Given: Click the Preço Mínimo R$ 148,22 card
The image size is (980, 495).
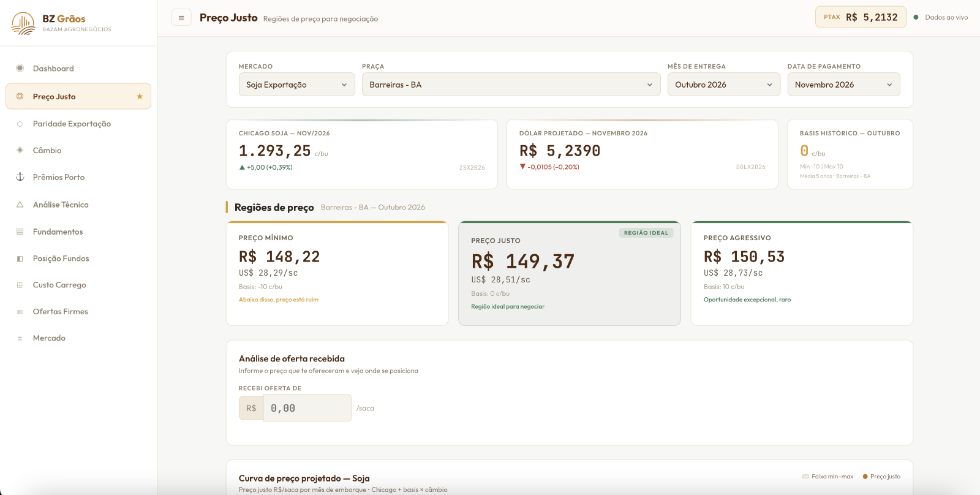Looking at the screenshot, I should click(x=337, y=273).
